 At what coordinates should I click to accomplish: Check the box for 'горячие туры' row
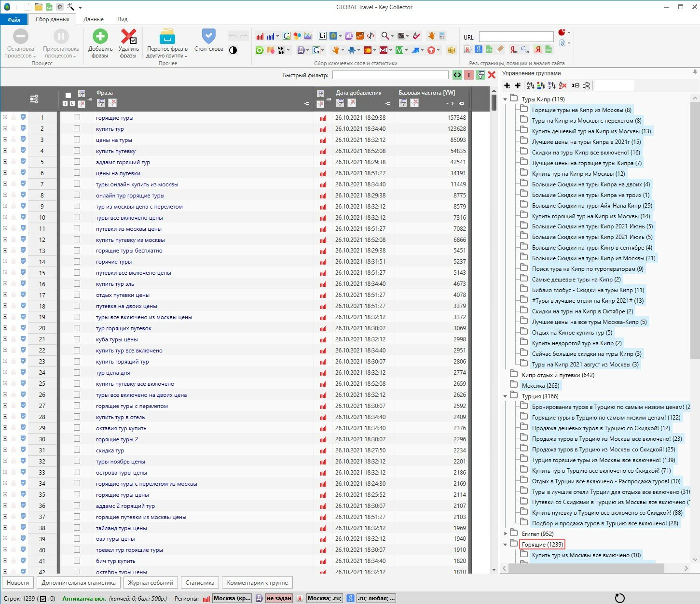[x=77, y=262]
